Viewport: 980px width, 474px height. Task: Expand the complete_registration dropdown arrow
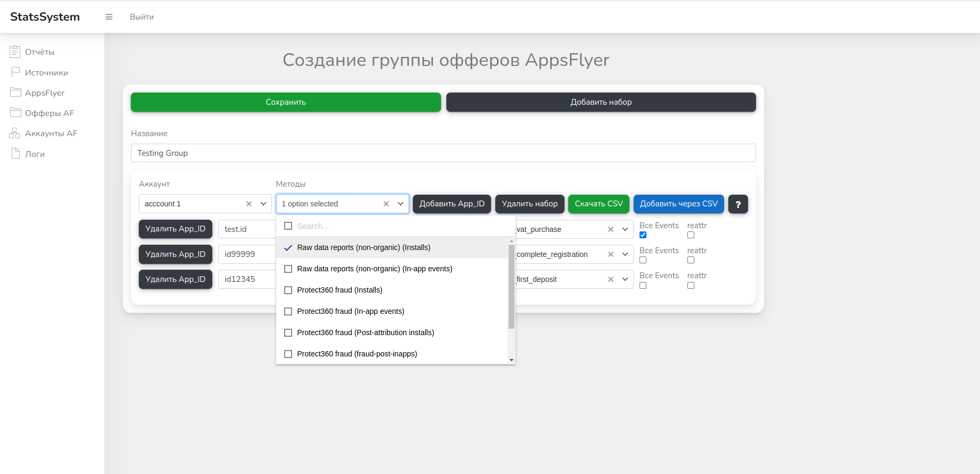(625, 254)
